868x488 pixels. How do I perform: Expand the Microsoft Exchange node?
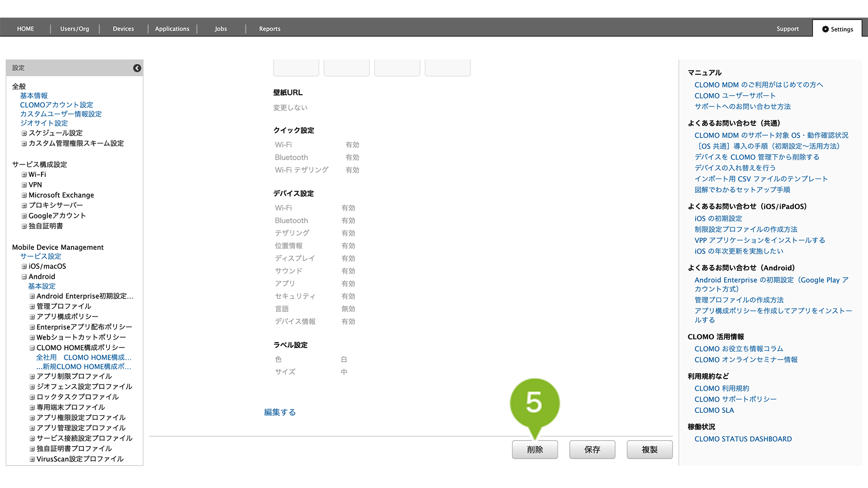tap(24, 195)
